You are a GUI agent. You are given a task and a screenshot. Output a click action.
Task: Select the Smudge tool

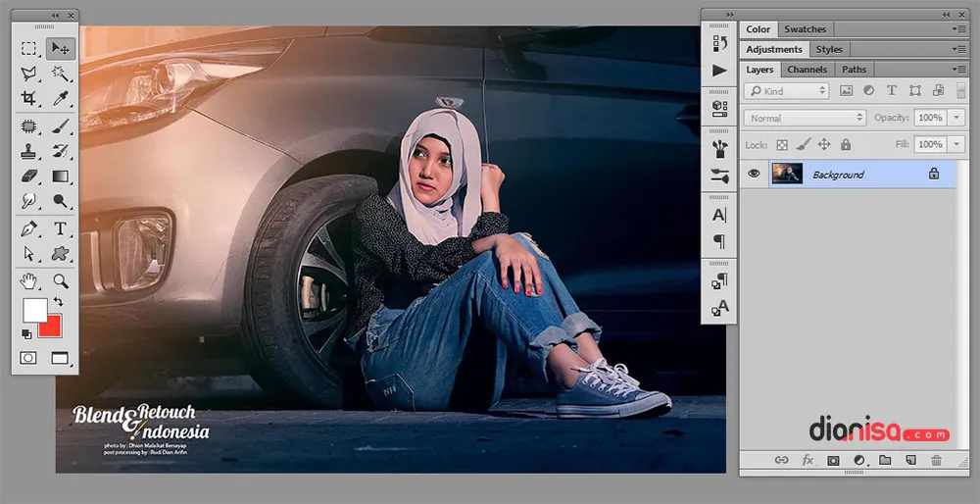(28, 201)
